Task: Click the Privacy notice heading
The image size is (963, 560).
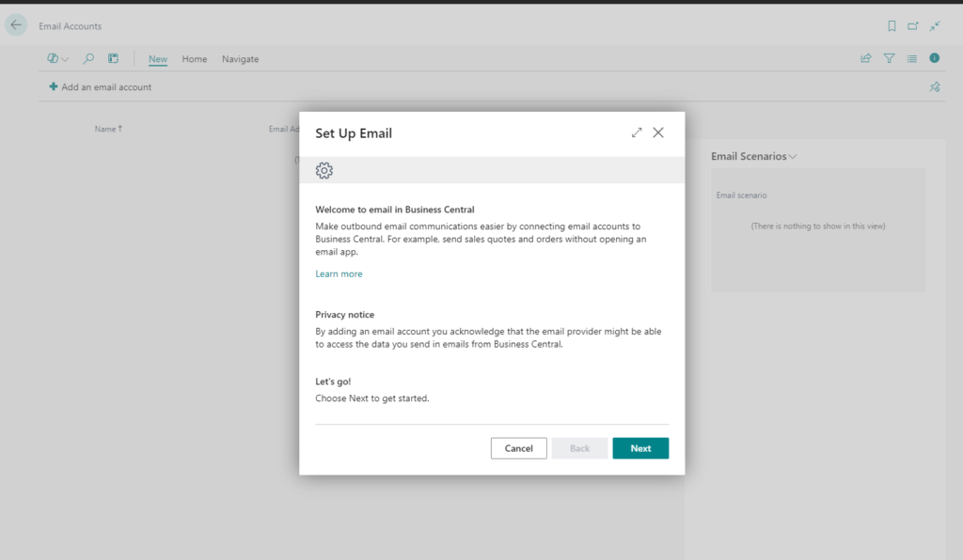Action: tap(344, 314)
